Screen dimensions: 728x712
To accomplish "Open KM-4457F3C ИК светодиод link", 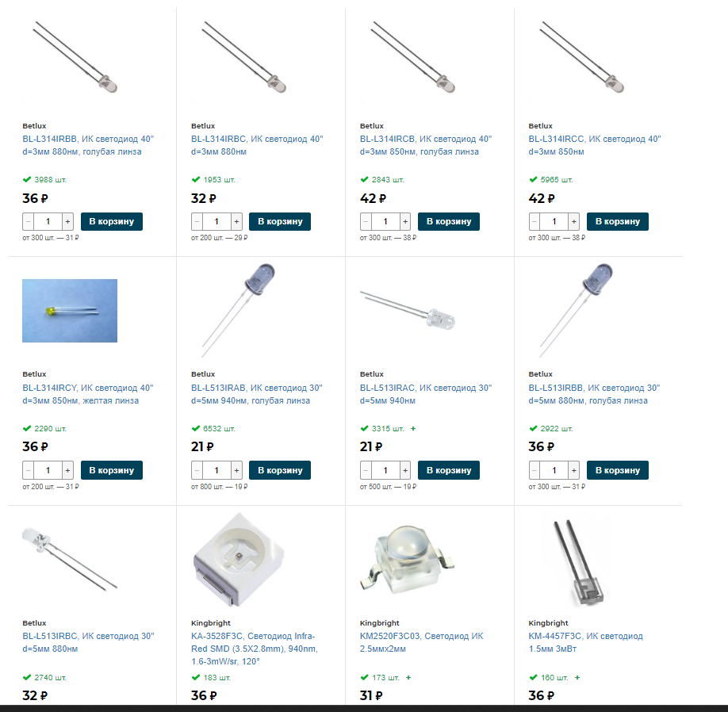I will click(585, 642).
